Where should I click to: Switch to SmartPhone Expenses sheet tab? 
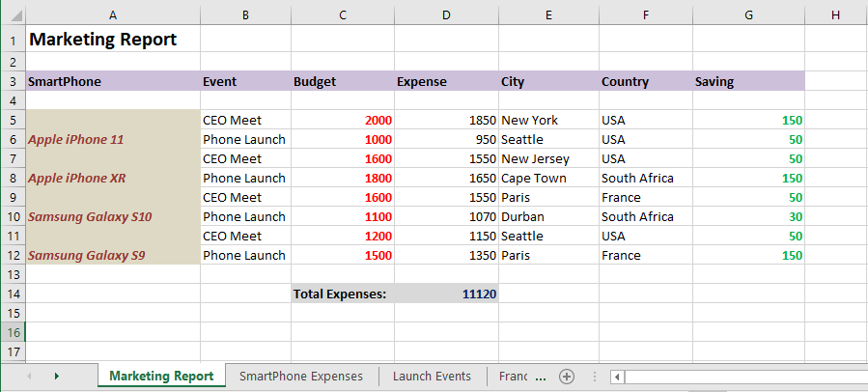point(301,377)
